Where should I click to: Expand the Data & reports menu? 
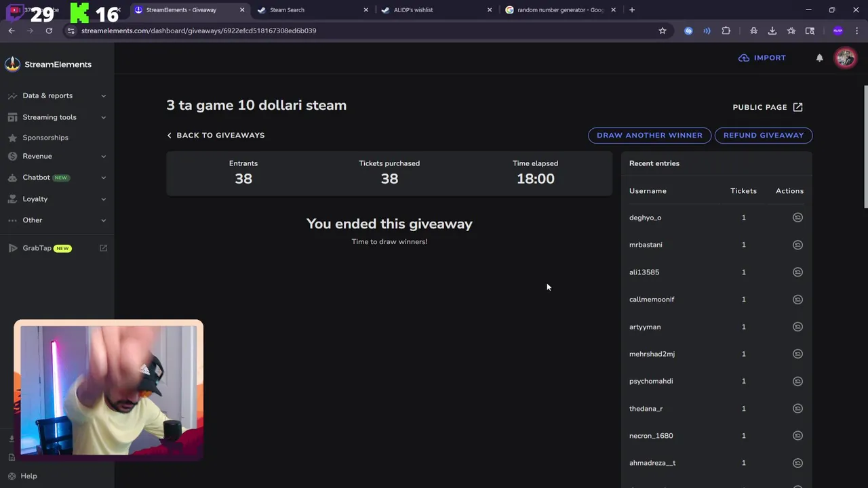pos(57,96)
